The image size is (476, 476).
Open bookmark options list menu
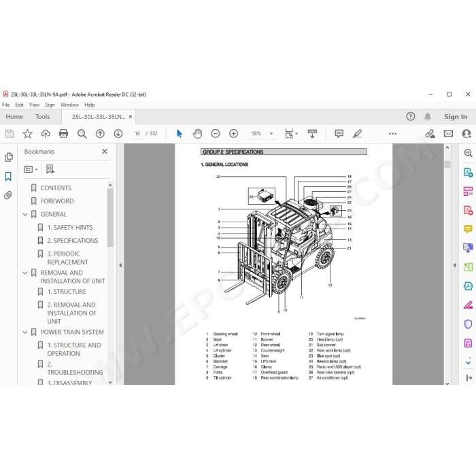click(x=31, y=169)
